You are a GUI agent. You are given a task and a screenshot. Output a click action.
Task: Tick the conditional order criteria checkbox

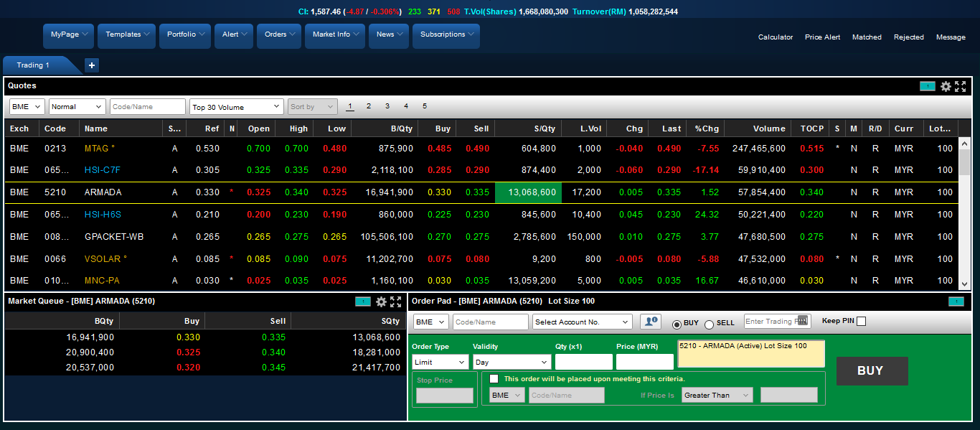pos(494,378)
